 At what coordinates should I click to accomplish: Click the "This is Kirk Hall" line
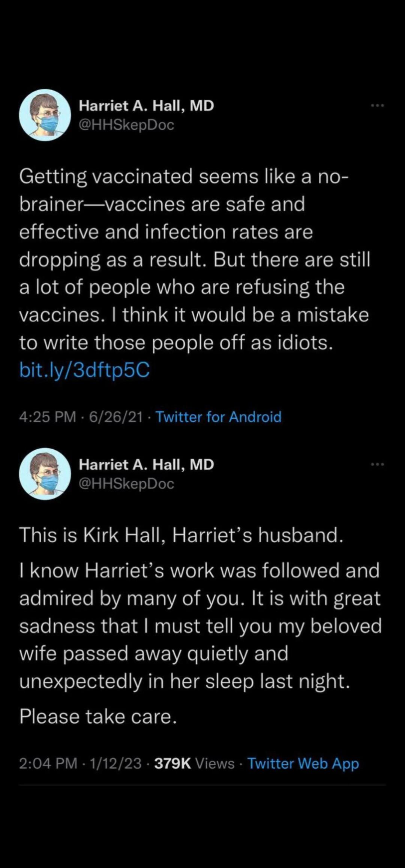coord(181,535)
